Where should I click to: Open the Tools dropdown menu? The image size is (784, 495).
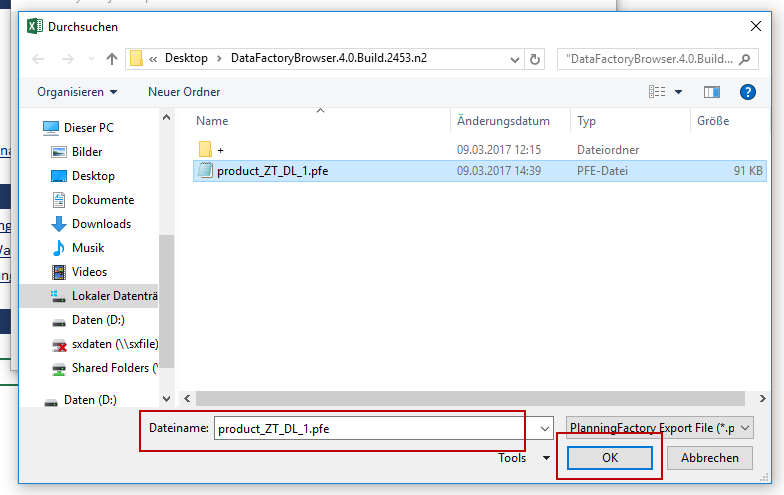click(524, 458)
